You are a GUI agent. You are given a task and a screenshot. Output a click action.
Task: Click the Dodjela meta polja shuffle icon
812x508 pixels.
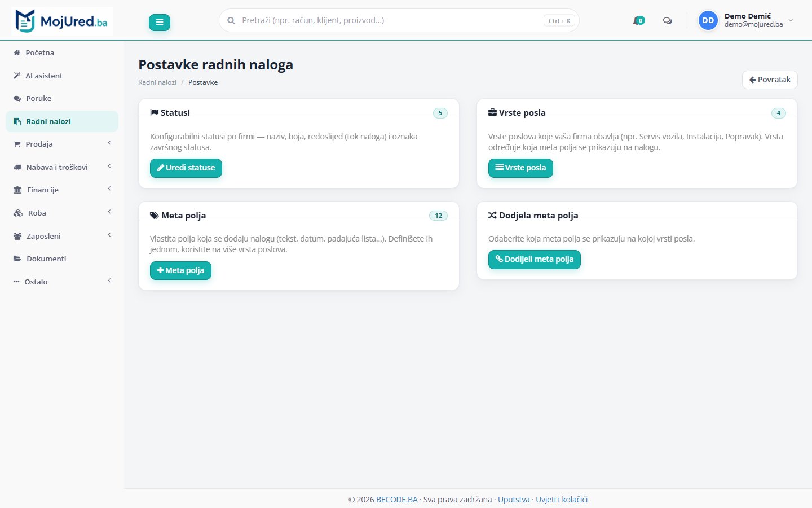(x=492, y=215)
